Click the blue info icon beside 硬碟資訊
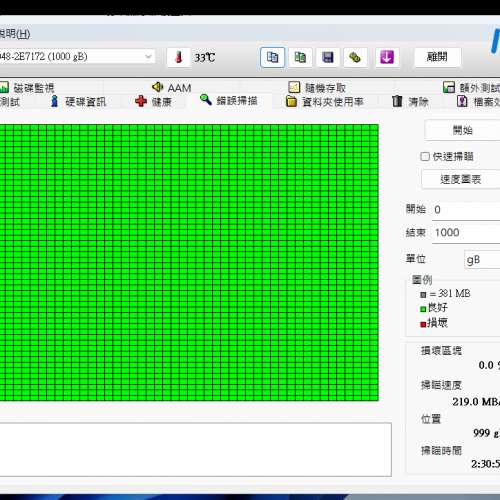Screen dimensions: 500x500 pyautogui.click(x=54, y=101)
